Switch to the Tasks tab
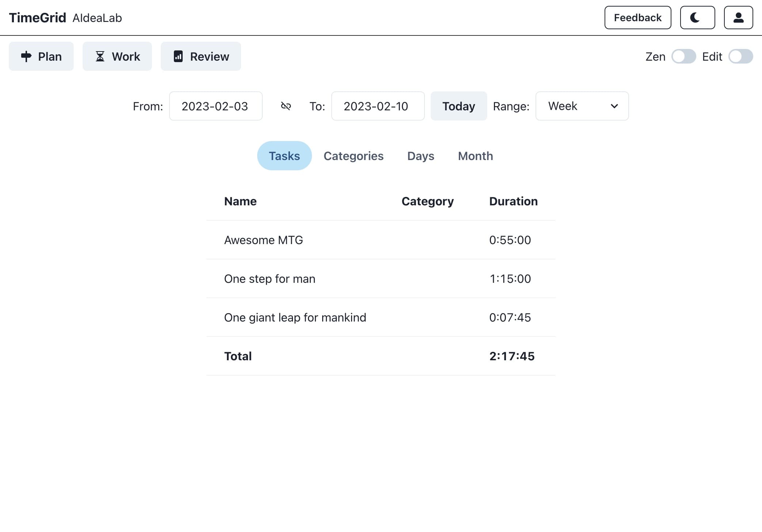 pos(284,156)
